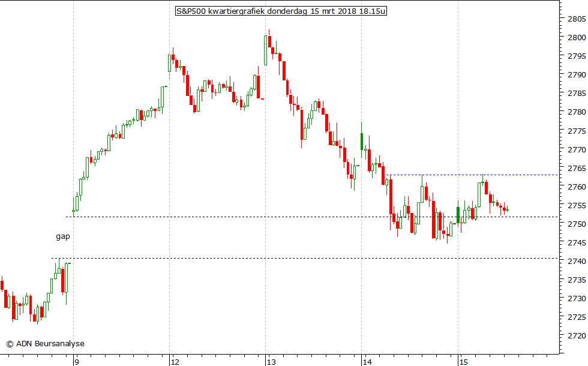Click the chart title 'S&P500 kwartiergrafiek donderdag 15 mrt 2018 18.15u'
The width and height of the screenshot is (588, 366).
click(281, 11)
